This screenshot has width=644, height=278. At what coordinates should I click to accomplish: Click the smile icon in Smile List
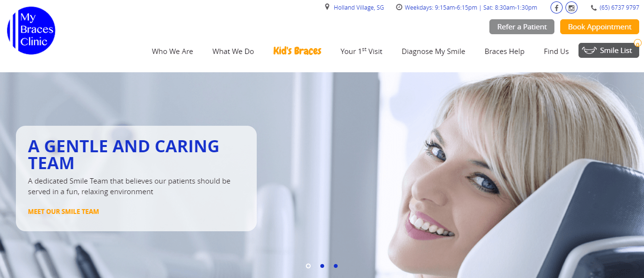tap(590, 50)
